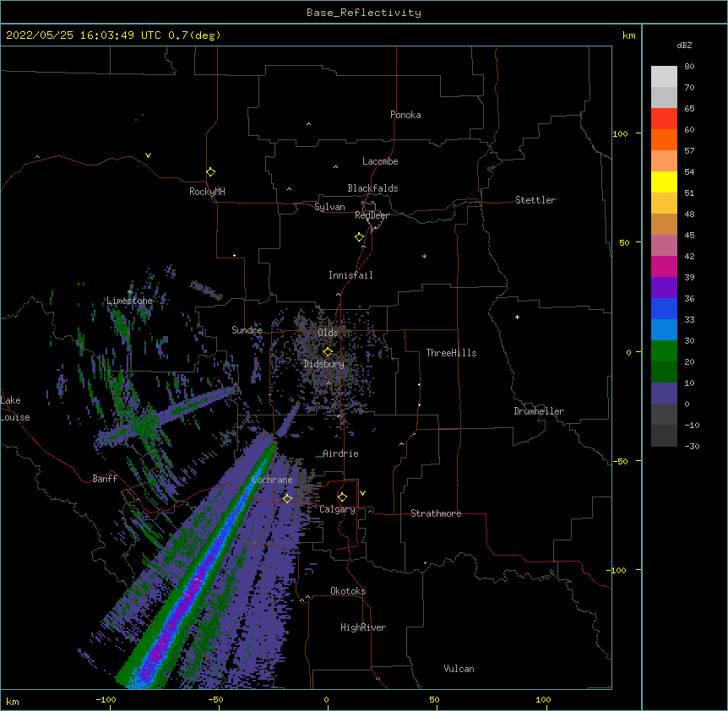Click the -100 tick on bottom axis

pos(106,699)
